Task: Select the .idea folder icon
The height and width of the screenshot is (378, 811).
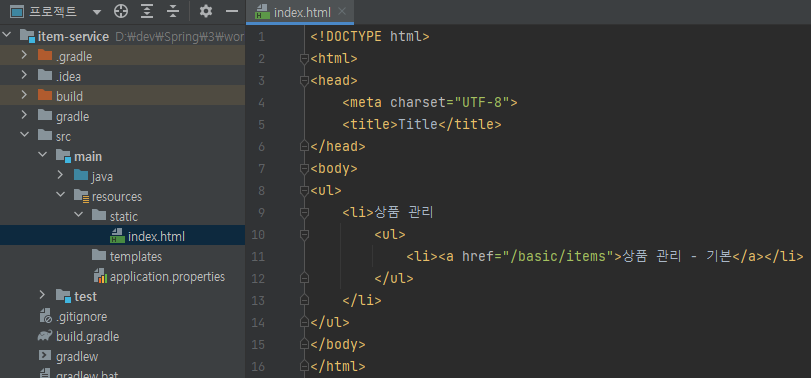Action: tap(46, 75)
